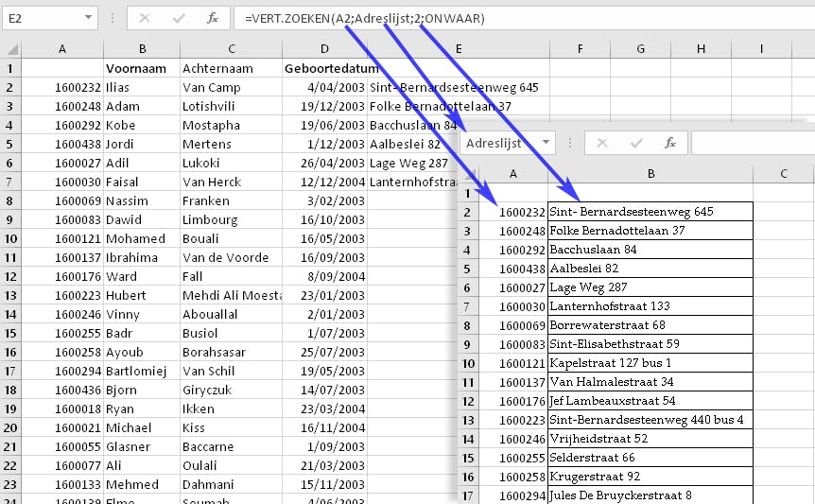Click the checkmark icon in Adreslijst window
815x504 pixels.
pyautogui.click(x=636, y=143)
